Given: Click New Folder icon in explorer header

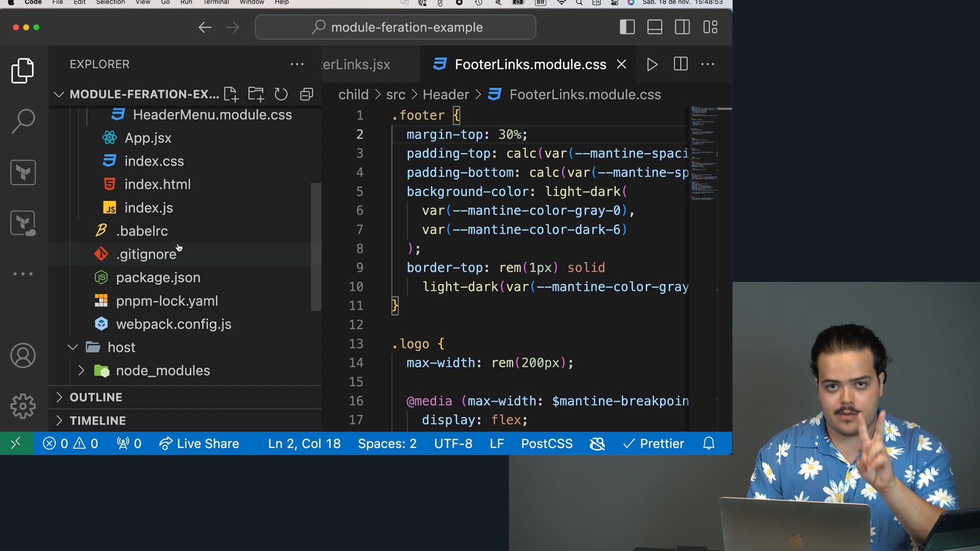Looking at the screenshot, I should 256,94.
